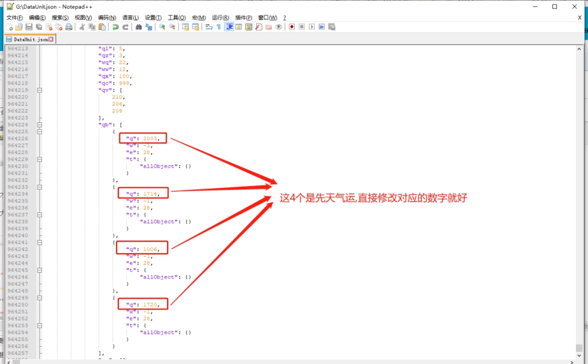Click the vertical scrollbar down arrow
588x364 pixels.
(579, 355)
